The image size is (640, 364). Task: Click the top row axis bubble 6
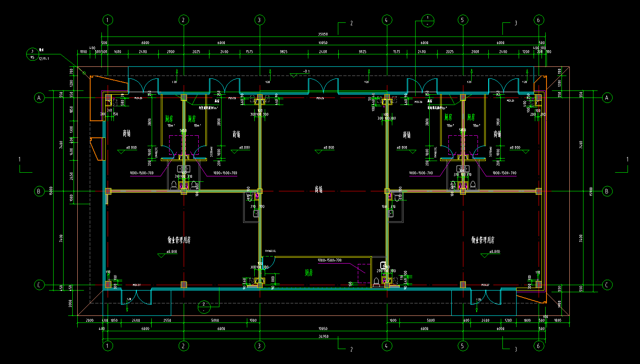point(539,20)
